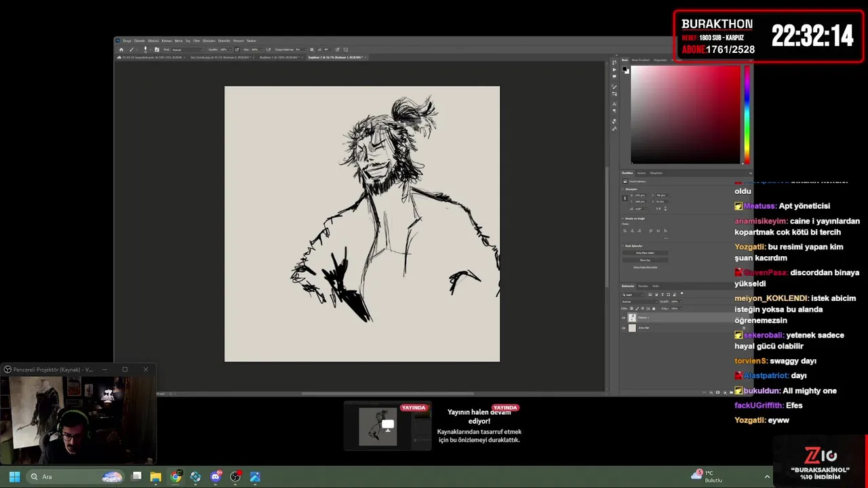This screenshot has width=868, height=488.
Task: Toggle adjustment layer filter icon
Action: [656, 295]
